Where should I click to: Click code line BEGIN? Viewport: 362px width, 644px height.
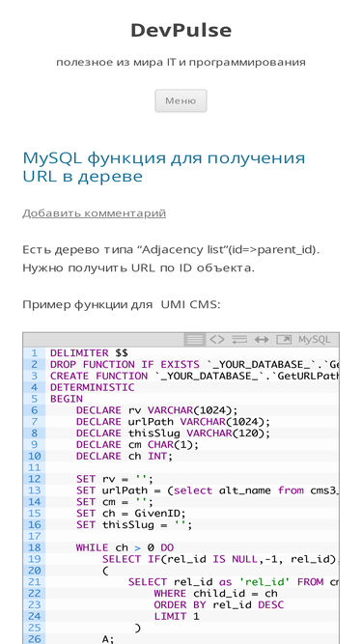67,399
